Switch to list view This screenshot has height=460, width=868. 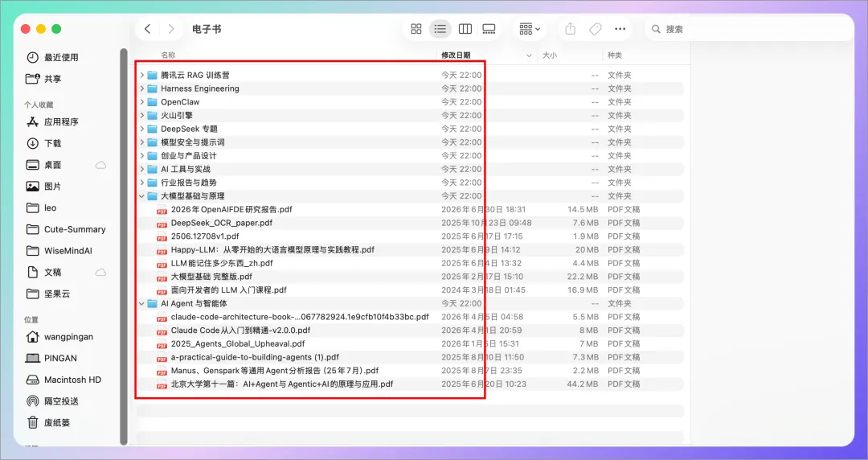pos(440,29)
